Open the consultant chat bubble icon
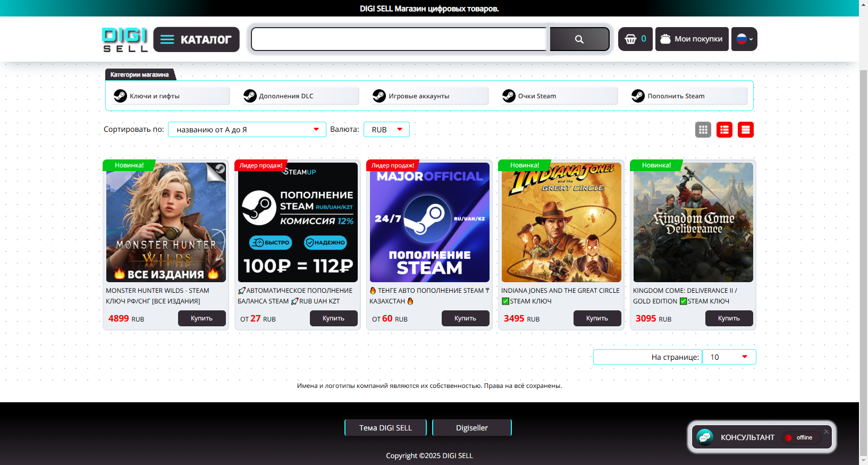The height and width of the screenshot is (465, 868). pos(705,437)
